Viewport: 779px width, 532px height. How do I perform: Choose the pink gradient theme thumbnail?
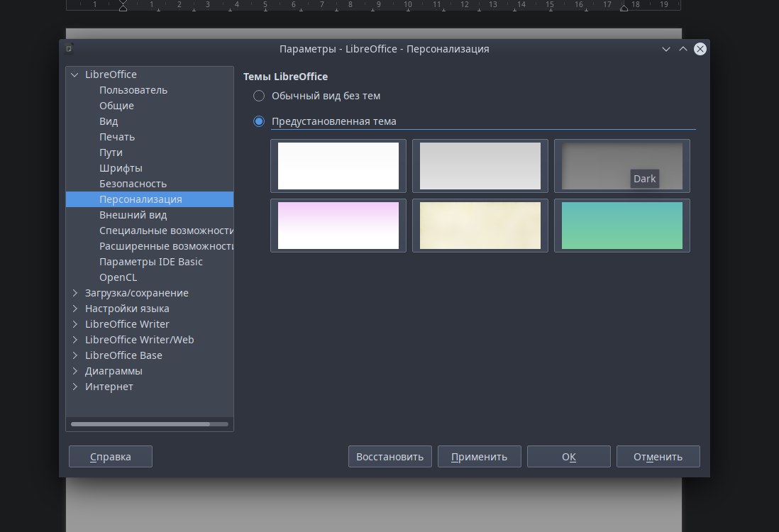click(x=338, y=226)
